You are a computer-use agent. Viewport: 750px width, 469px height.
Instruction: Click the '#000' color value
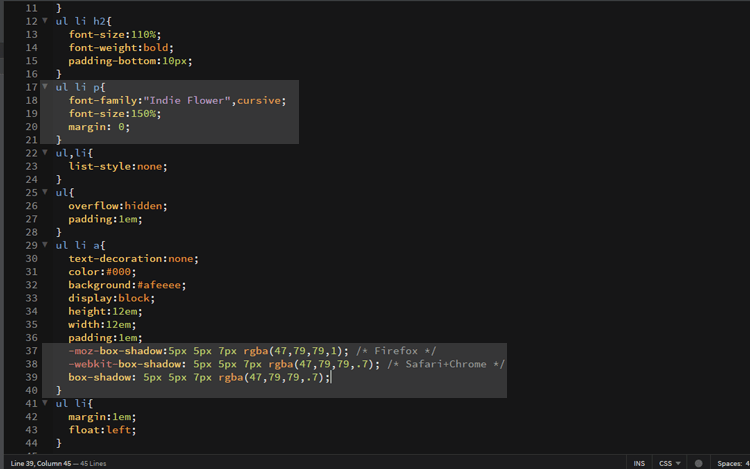pyautogui.click(x=118, y=272)
